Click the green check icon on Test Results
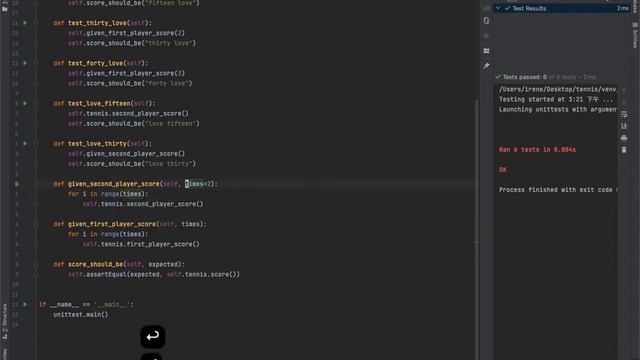 coord(507,8)
